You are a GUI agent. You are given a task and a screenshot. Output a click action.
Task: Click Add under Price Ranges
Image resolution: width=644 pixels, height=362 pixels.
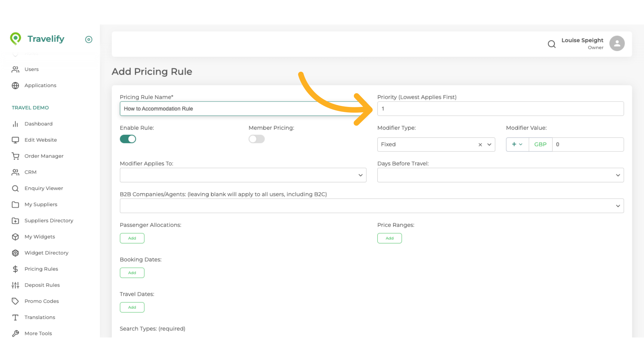(x=389, y=238)
